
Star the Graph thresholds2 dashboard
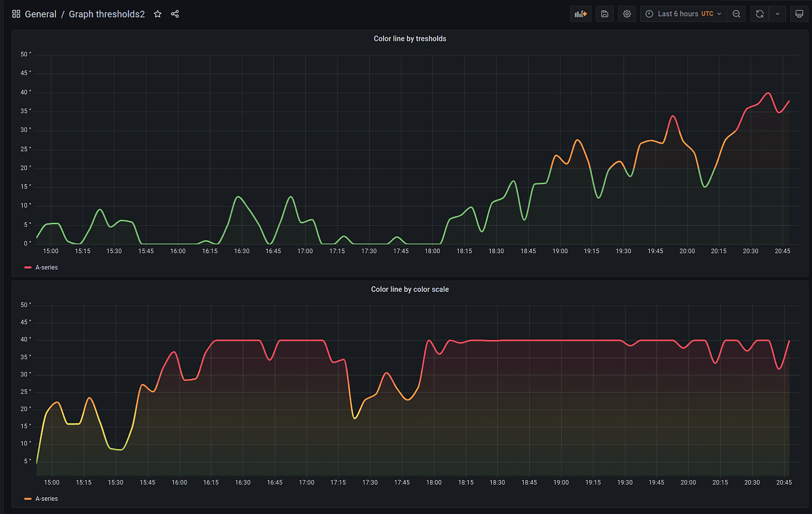158,14
